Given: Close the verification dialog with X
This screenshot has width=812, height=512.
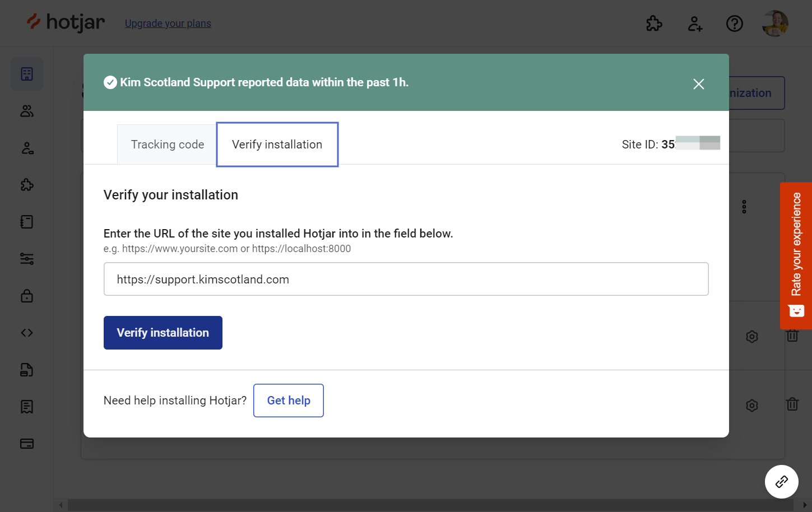Looking at the screenshot, I should click(698, 84).
